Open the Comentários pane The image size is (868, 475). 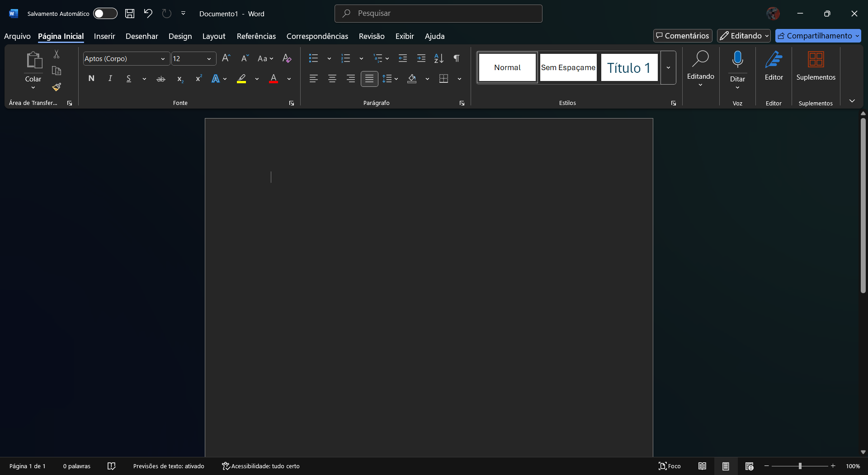point(683,36)
